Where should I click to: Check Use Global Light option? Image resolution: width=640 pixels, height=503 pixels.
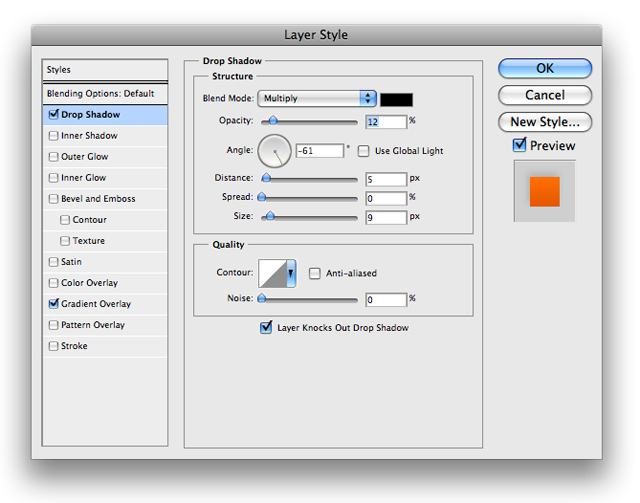363,151
